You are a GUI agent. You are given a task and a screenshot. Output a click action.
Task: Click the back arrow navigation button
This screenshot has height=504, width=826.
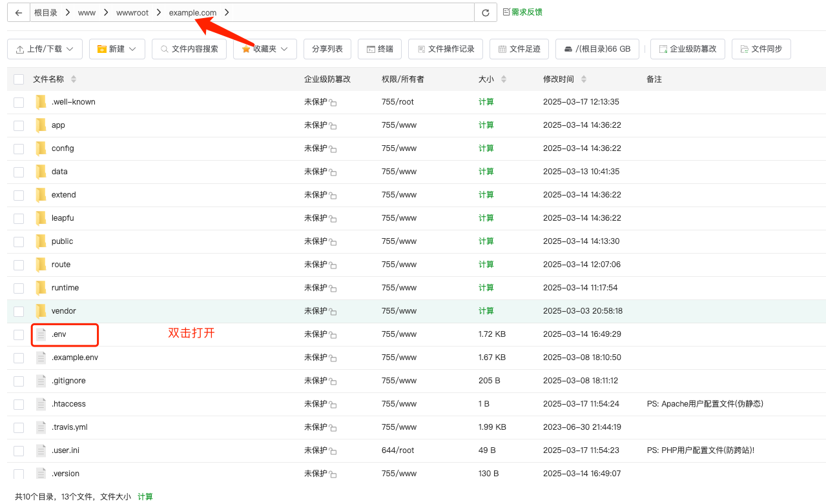(19, 13)
